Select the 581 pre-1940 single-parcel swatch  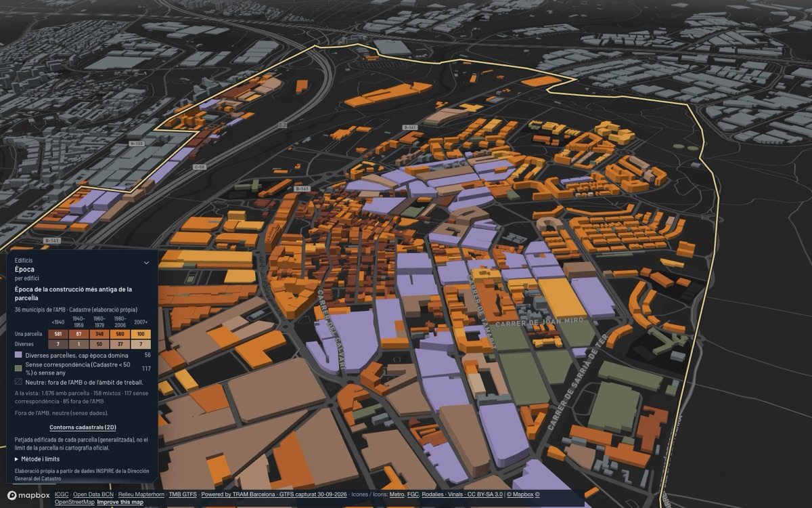(x=58, y=334)
